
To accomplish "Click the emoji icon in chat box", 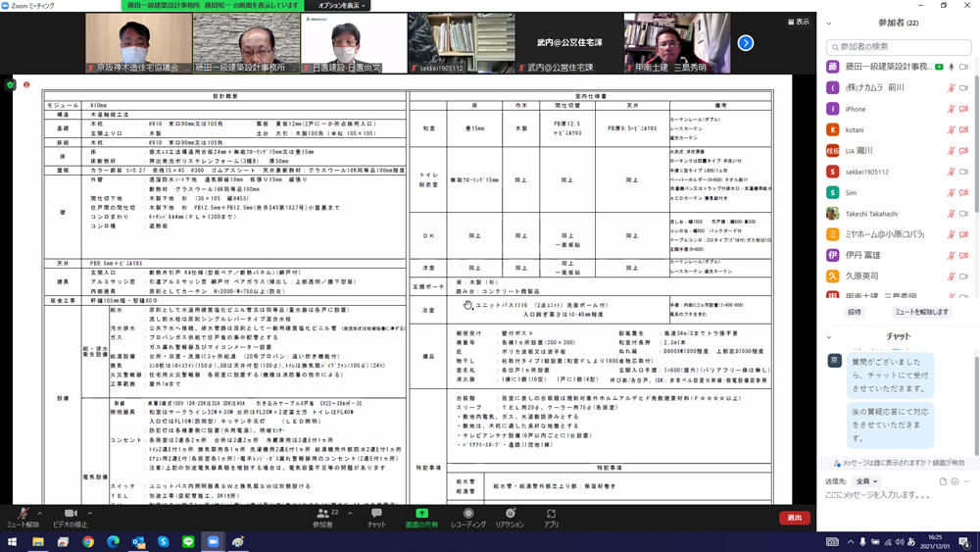I will [955, 481].
